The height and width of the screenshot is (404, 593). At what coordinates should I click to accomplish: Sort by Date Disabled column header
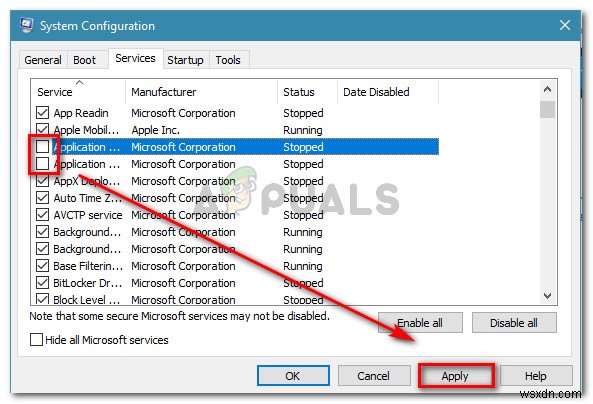pos(388,92)
